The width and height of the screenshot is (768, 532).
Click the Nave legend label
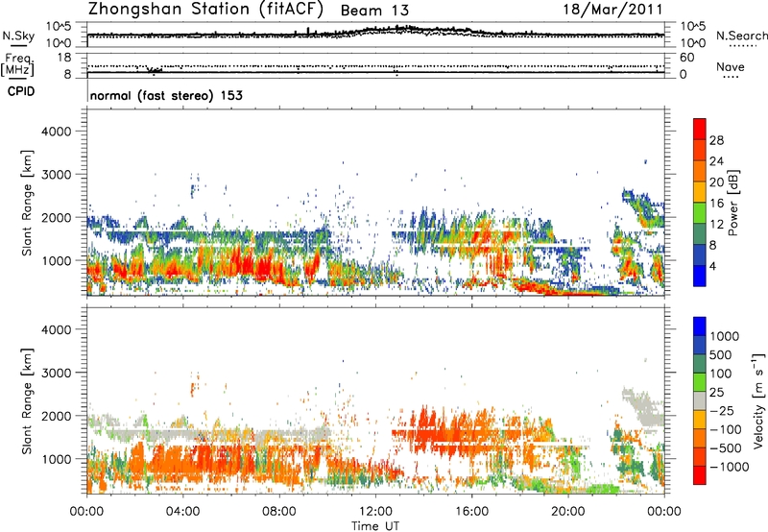tap(730, 67)
